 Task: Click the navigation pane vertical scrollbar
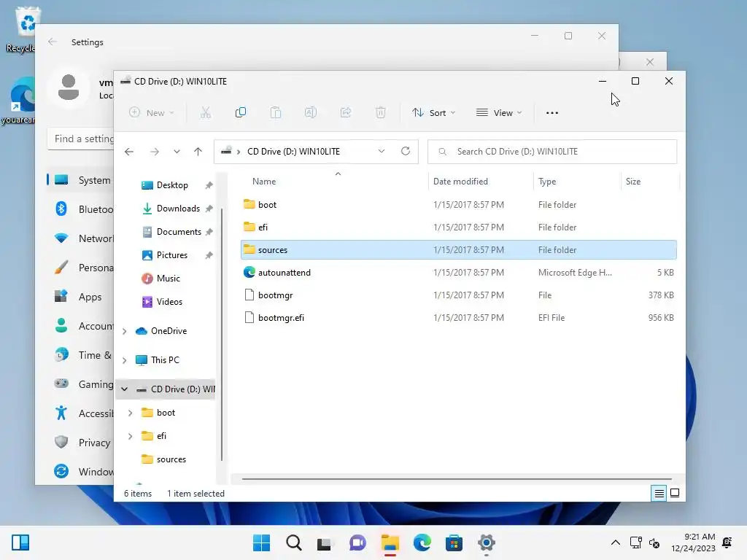point(222,333)
